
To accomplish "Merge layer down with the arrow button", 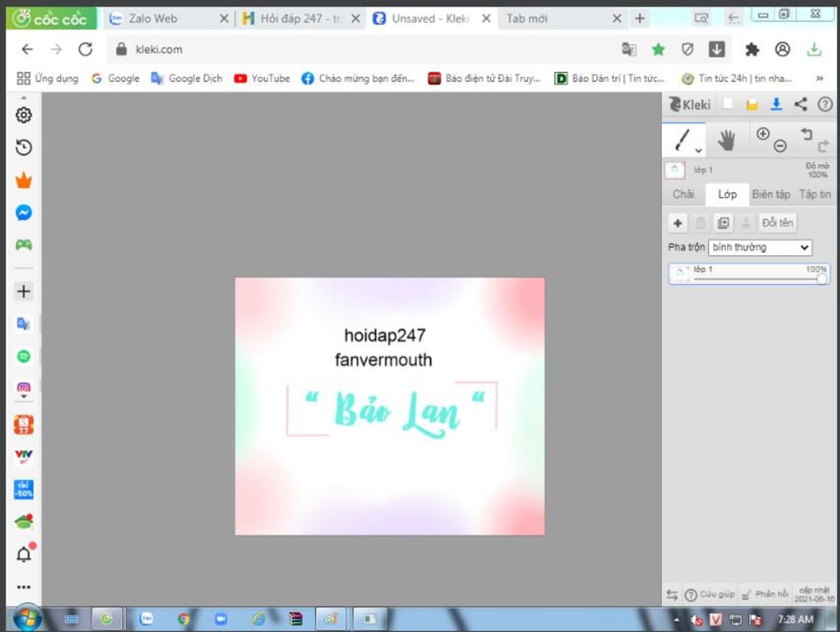I will pyautogui.click(x=746, y=223).
